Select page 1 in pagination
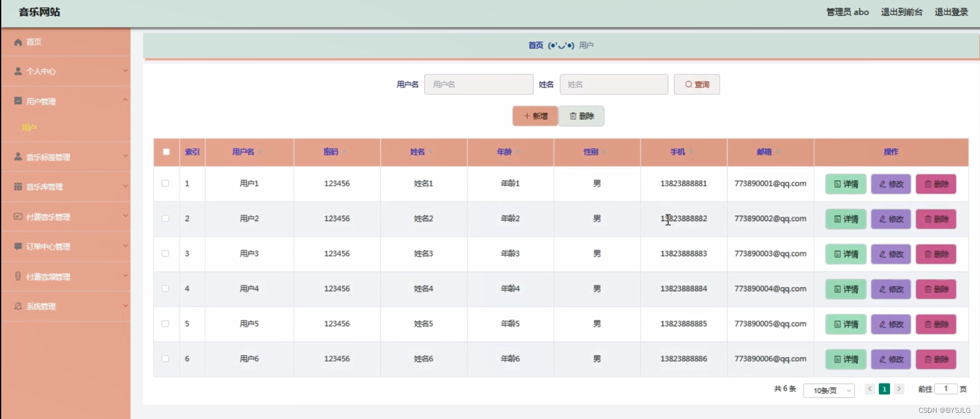 (884, 389)
